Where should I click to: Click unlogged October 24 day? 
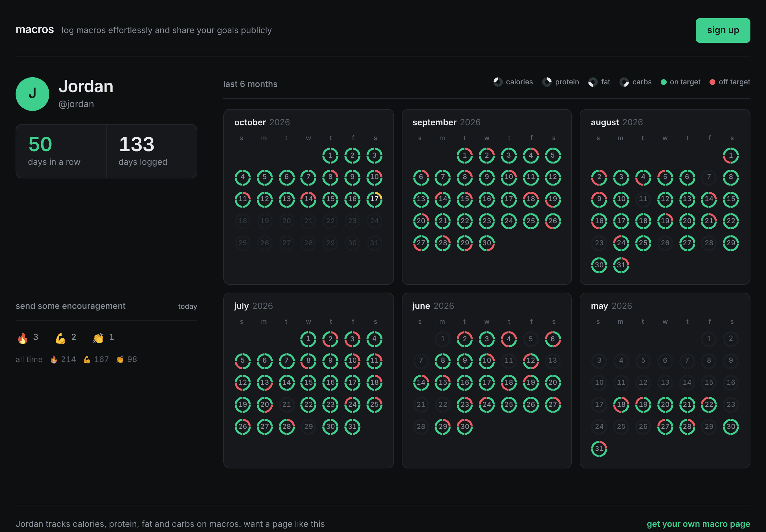374,221
